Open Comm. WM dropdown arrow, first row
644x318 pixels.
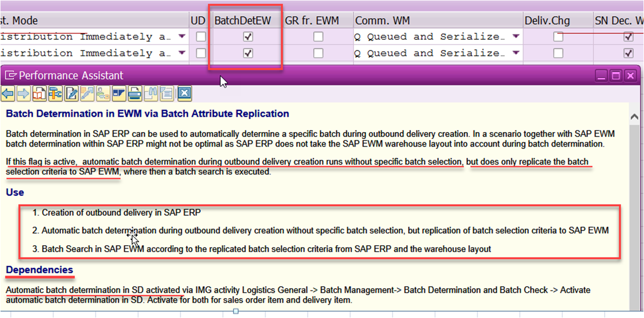pos(516,37)
